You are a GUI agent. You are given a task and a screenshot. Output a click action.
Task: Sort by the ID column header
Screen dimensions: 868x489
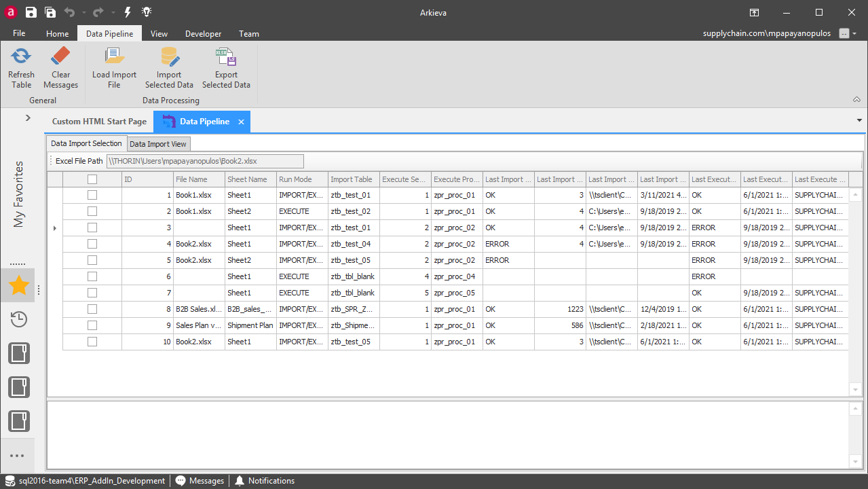click(x=147, y=179)
